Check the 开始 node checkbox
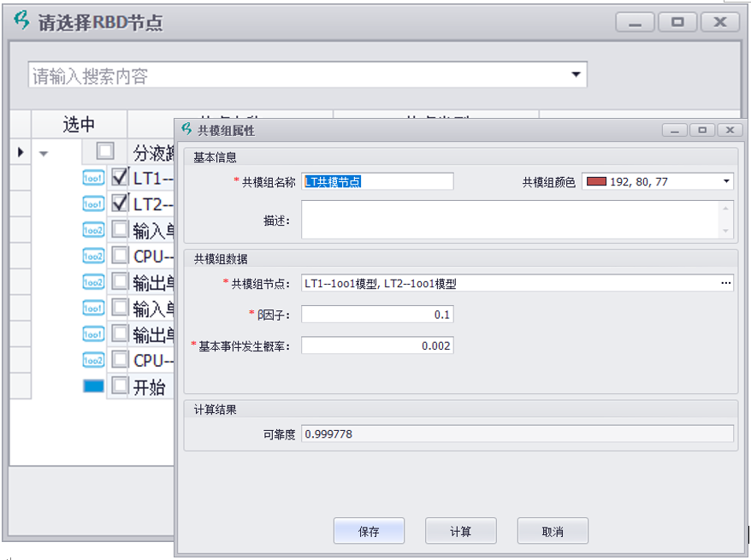This screenshot has height=560, width=751. 120,385
